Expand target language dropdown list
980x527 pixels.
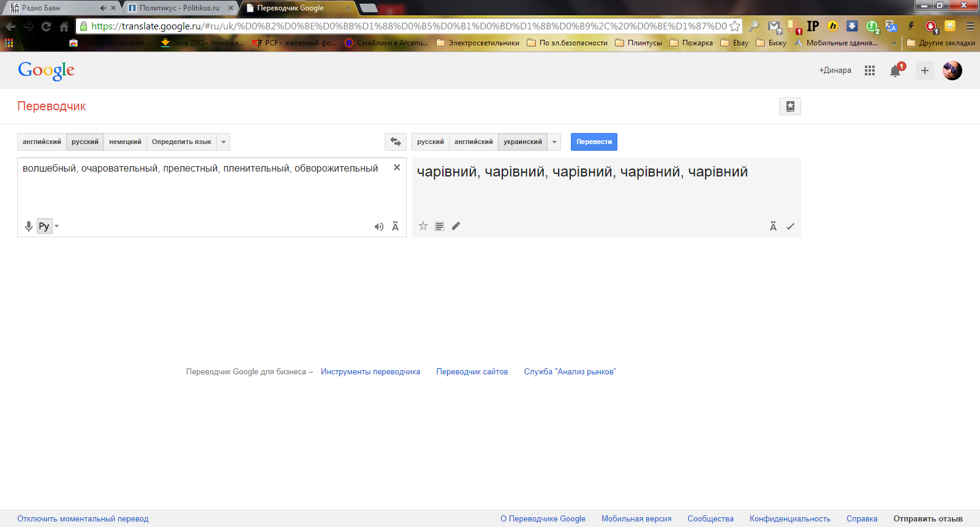click(554, 142)
